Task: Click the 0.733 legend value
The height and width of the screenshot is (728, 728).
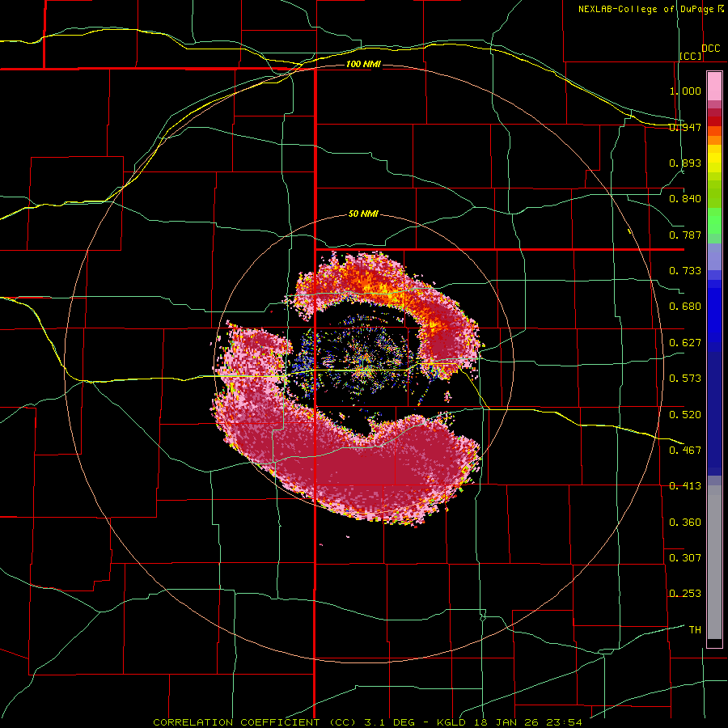Action: 685,271
